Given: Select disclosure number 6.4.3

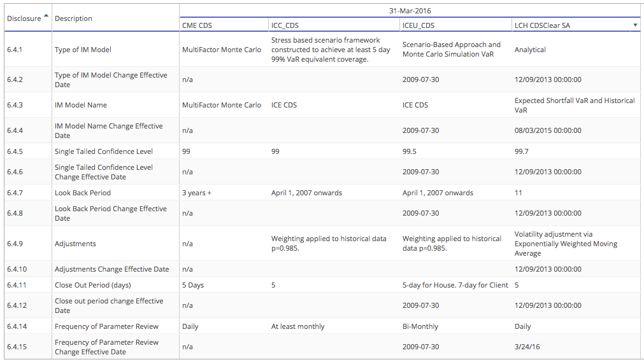Looking at the screenshot, I should click(x=15, y=105).
